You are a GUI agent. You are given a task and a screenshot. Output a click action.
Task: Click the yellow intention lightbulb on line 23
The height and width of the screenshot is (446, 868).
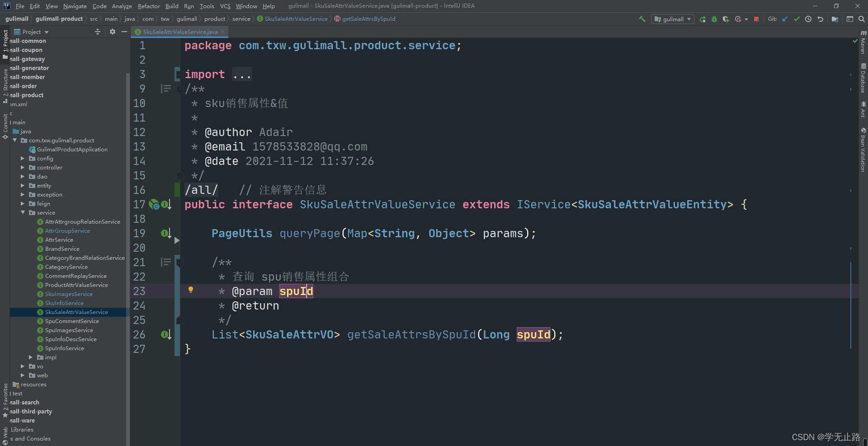(x=191, y=290)
